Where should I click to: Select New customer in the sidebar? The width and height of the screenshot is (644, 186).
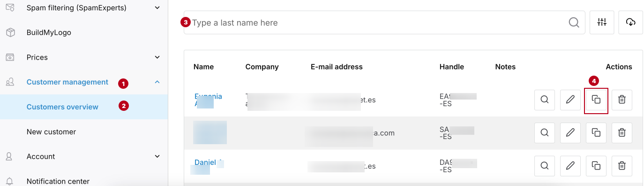(x=51, y=132)
